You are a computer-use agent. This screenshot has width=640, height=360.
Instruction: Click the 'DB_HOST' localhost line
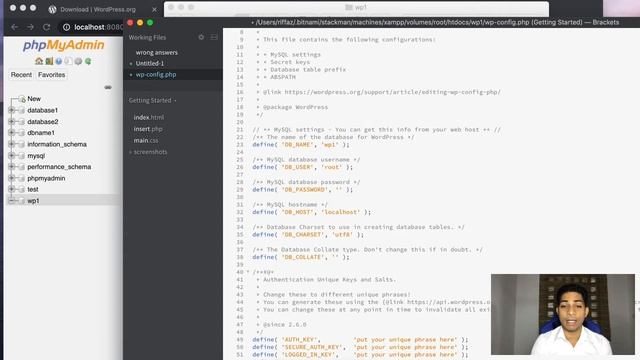click(x=311, y=212)
